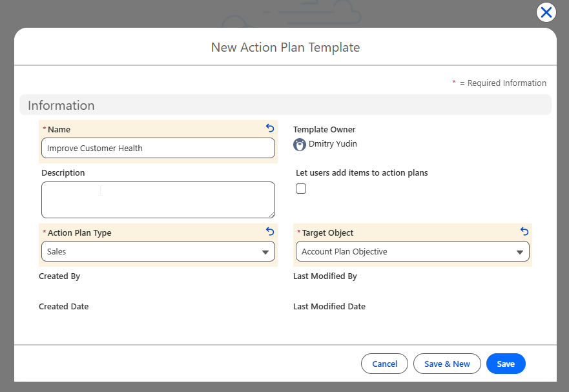Save the action plan template

tap(506, 364)
